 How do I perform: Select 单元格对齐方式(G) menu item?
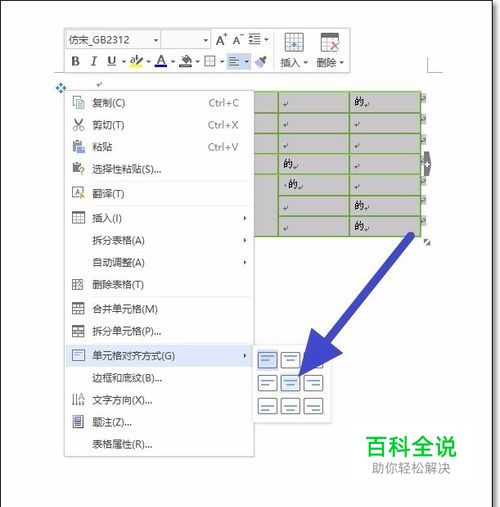(159, 356)
